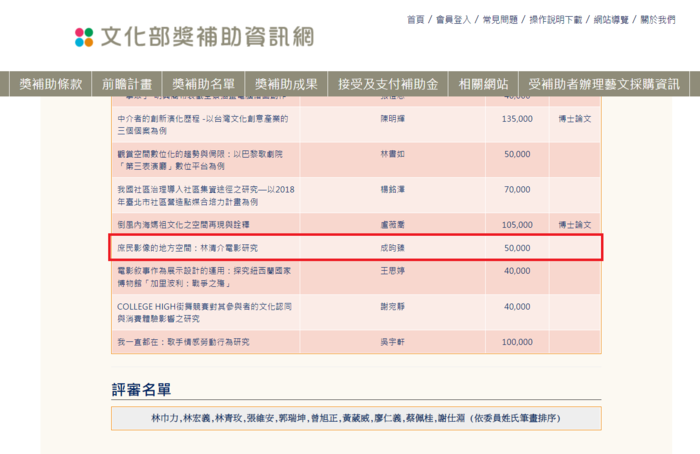Select the title starting 觀賞空間數位化的趨勢與侷限
This screenshot has height=454, width=700.
tap(200, 160)
